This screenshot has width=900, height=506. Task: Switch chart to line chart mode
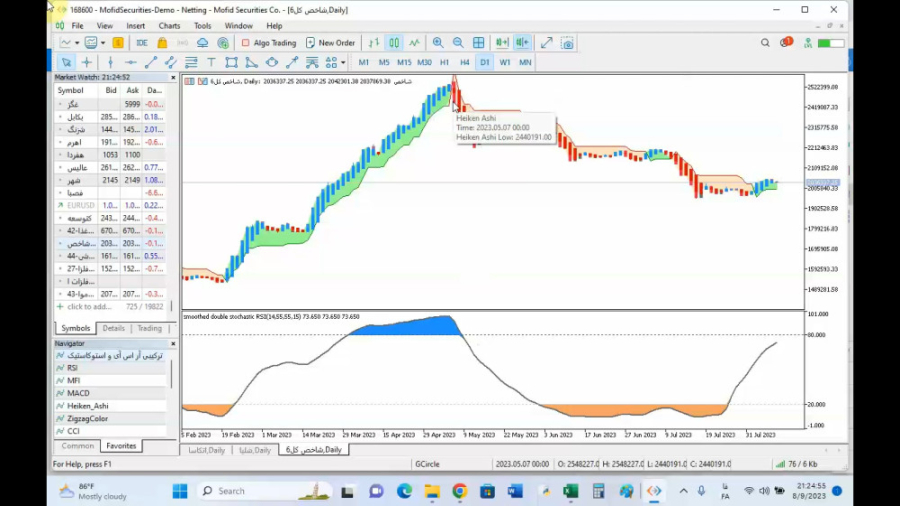pos(414,42)
